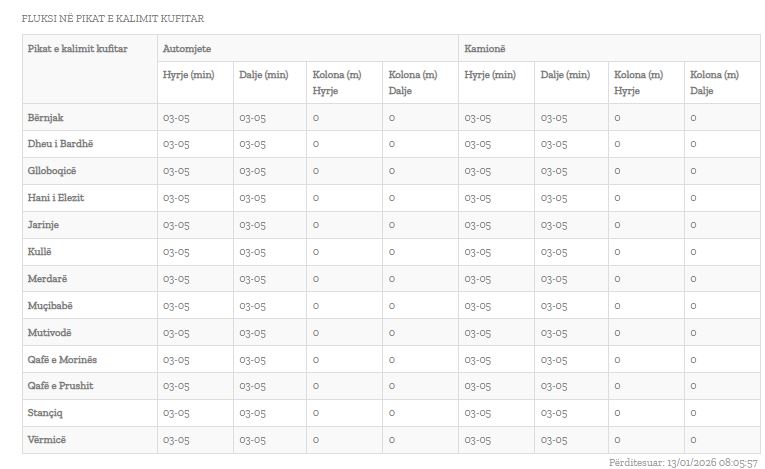Select Qafë e Morinës in the table
Screen dimensions: 765x469
[62, 360]
